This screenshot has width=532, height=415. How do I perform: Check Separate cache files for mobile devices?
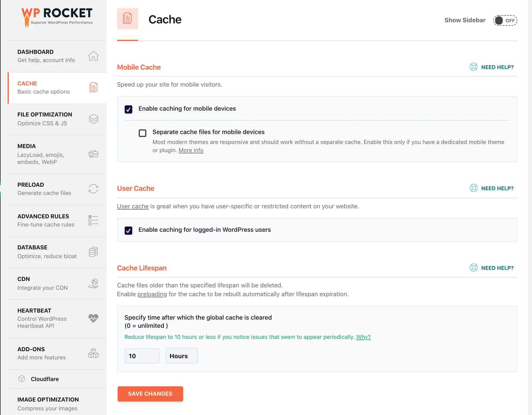click(143, 133)
